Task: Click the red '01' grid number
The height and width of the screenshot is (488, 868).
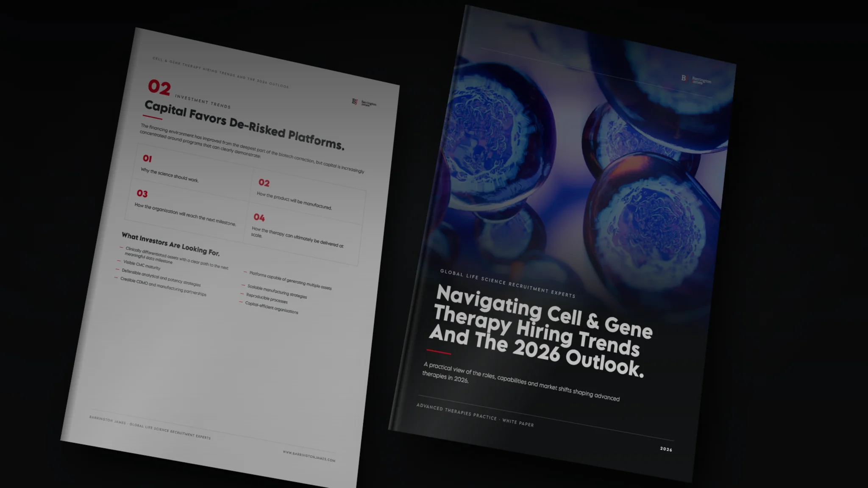Action: click(x=147, y=158)
